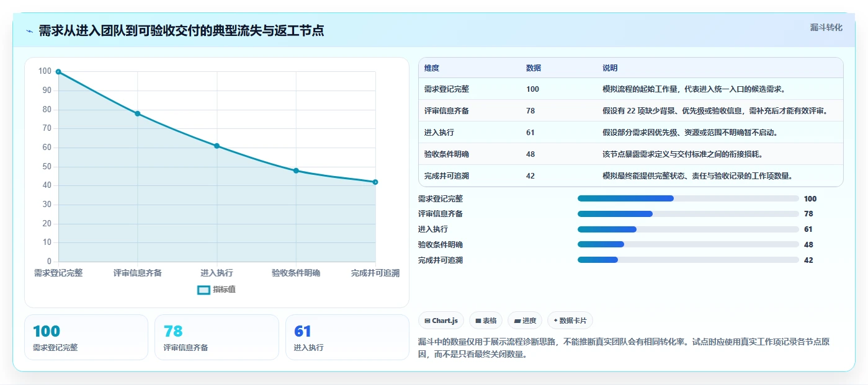Click the x-axis label 验收条件明确
This screenshot has width=868, height=385.
click(x=296, y=273)
